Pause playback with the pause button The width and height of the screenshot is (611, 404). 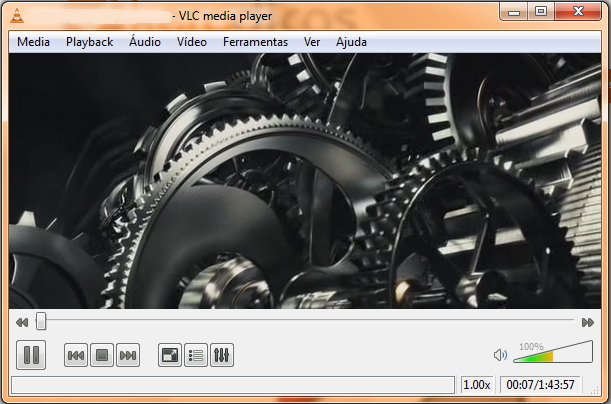coord(31,355)
